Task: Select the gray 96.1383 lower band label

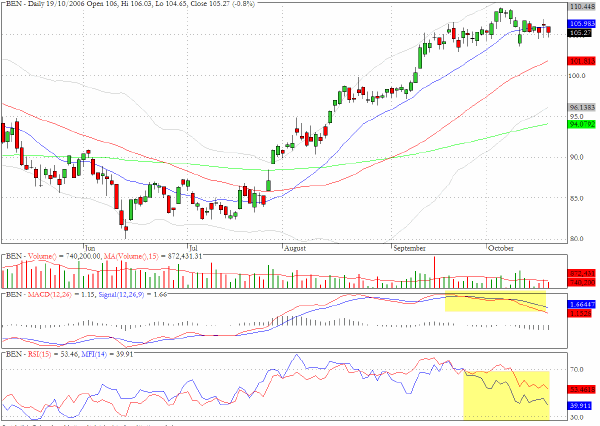Action: pos(582,108)
